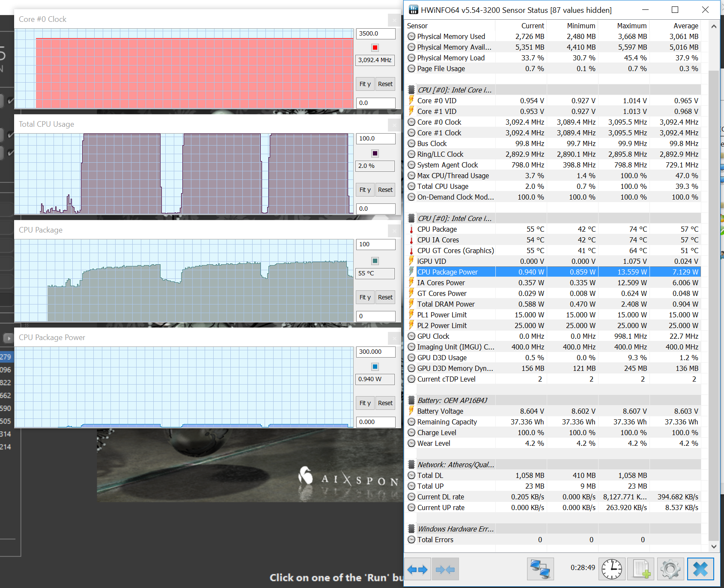724x588 pixels.
Task: Select the Physical Memory Used sensor icon
Action: 411,36
